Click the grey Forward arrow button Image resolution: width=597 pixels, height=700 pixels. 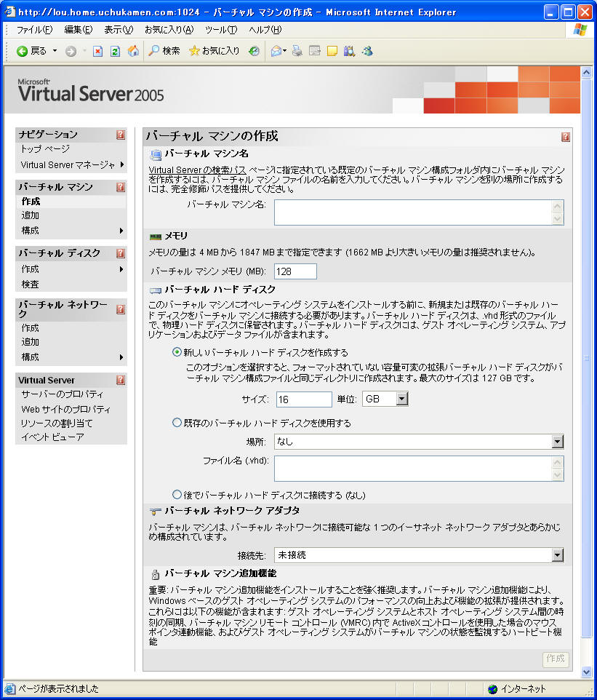pos(71,52)
